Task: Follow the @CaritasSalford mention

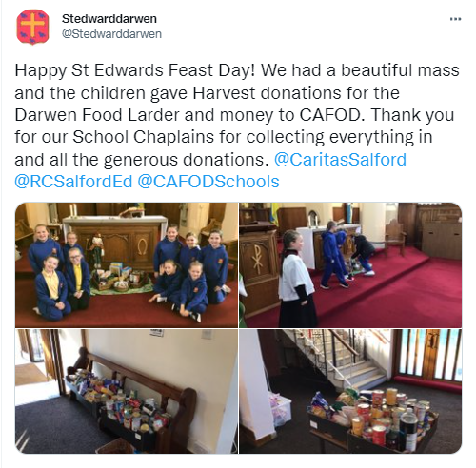Action: 340,160
